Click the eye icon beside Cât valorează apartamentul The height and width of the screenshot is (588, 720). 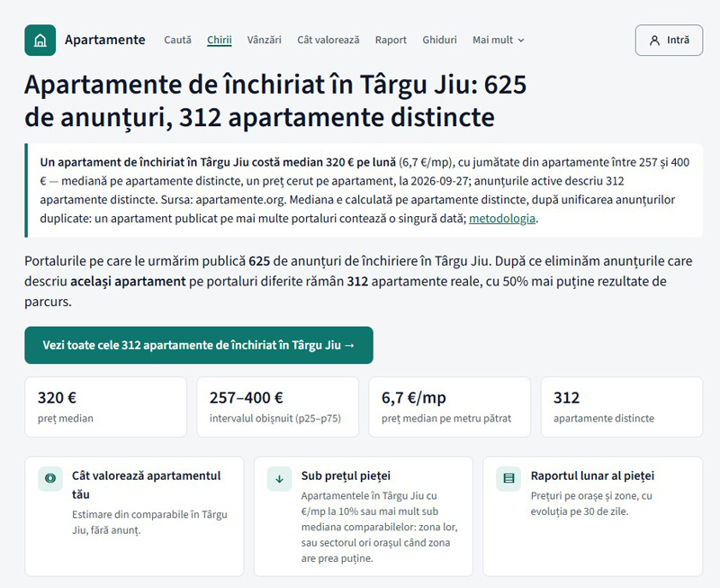50,478
